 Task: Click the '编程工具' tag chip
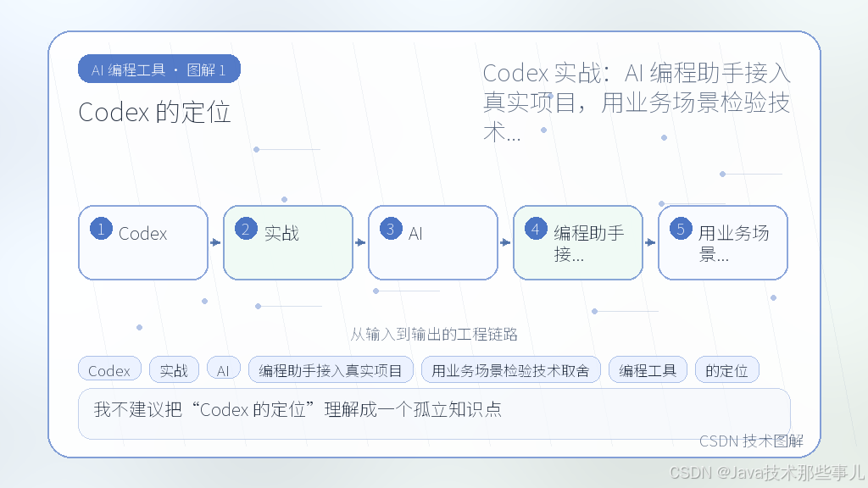pos(648,370)
